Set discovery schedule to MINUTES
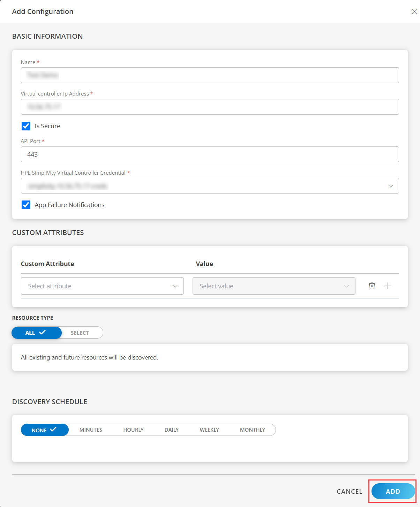This screenshot has width=420, height=507. 91,430
